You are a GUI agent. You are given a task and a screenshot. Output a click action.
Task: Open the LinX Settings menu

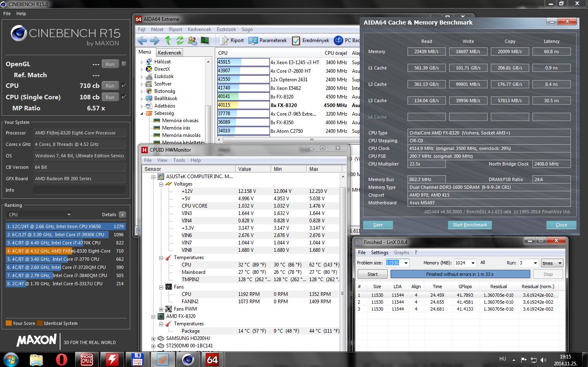(379, 253)
